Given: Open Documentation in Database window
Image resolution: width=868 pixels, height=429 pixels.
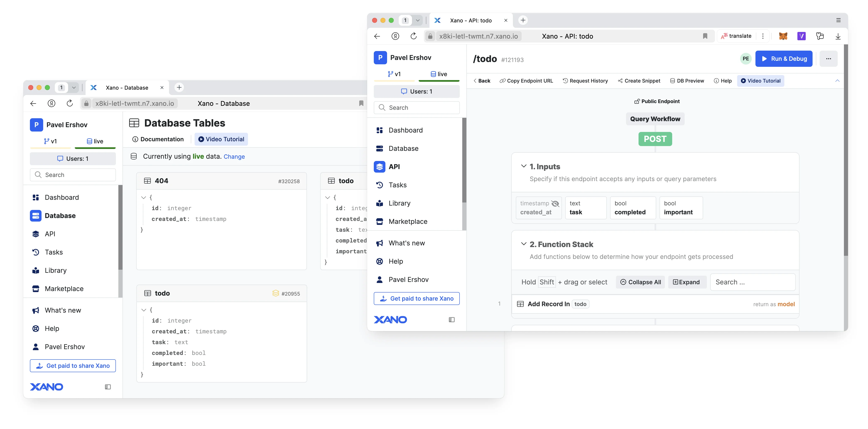Looking at the screenshot, I should (158, 139).
